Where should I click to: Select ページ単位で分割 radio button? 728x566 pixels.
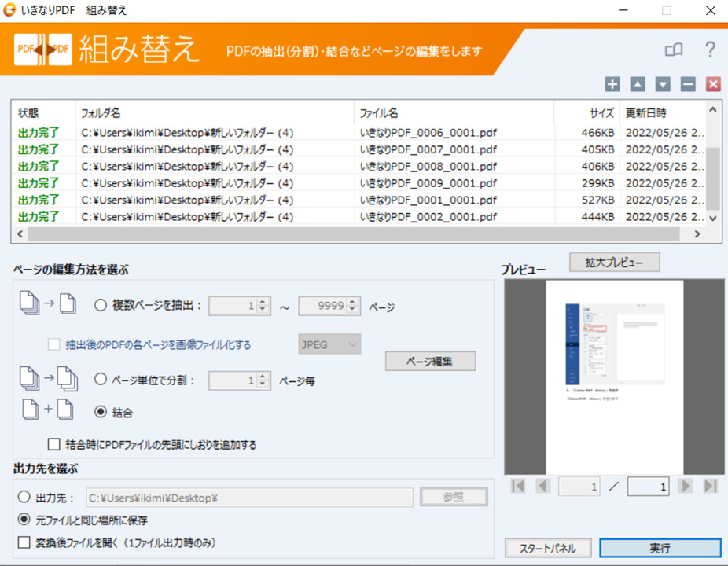(x=101, y=380)
